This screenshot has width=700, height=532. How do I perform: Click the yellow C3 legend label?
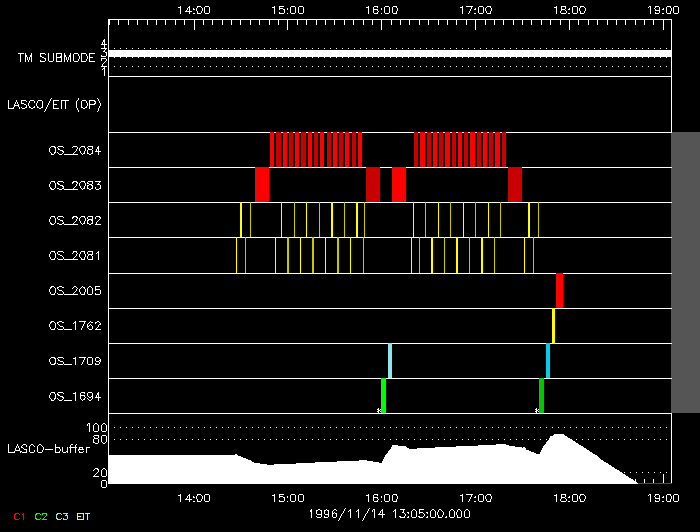click(62, 516)
